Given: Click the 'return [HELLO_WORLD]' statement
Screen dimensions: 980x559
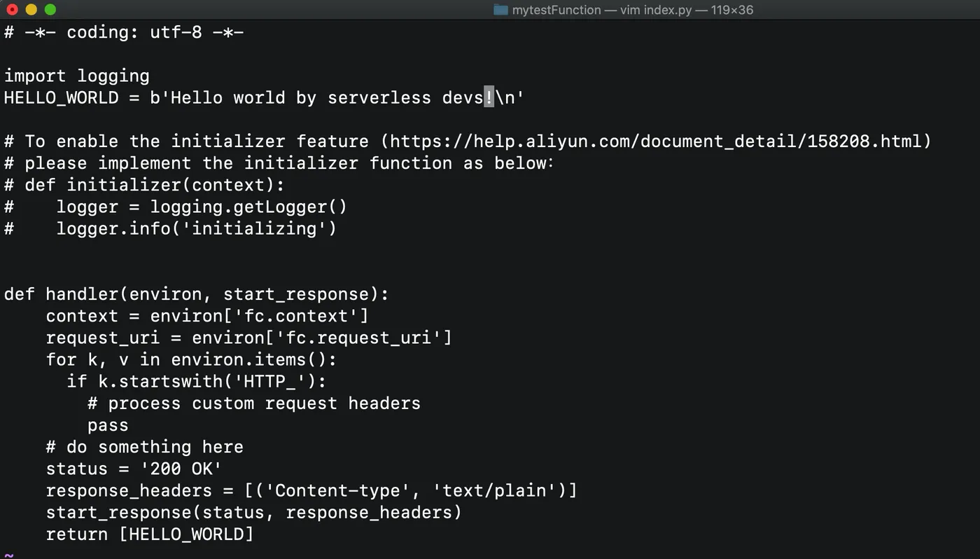Looking at the screenshot, I should pos(150,534).
